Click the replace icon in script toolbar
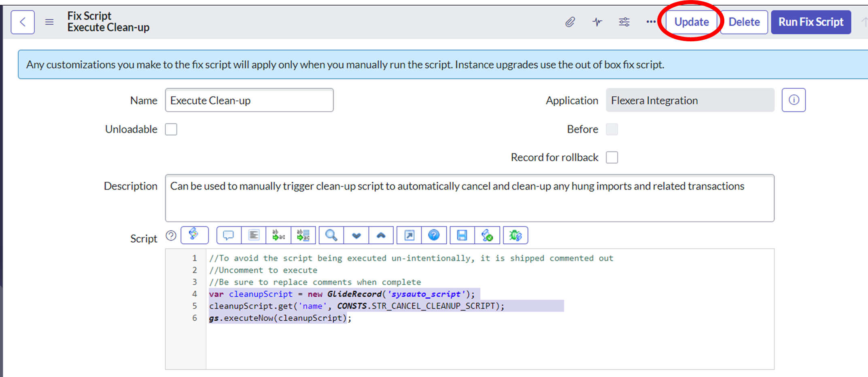 (x=278, y=235)
